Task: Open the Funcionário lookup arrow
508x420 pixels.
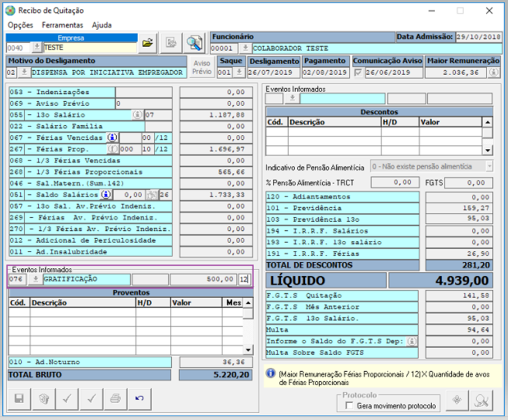Action: [x=245, y=48]
